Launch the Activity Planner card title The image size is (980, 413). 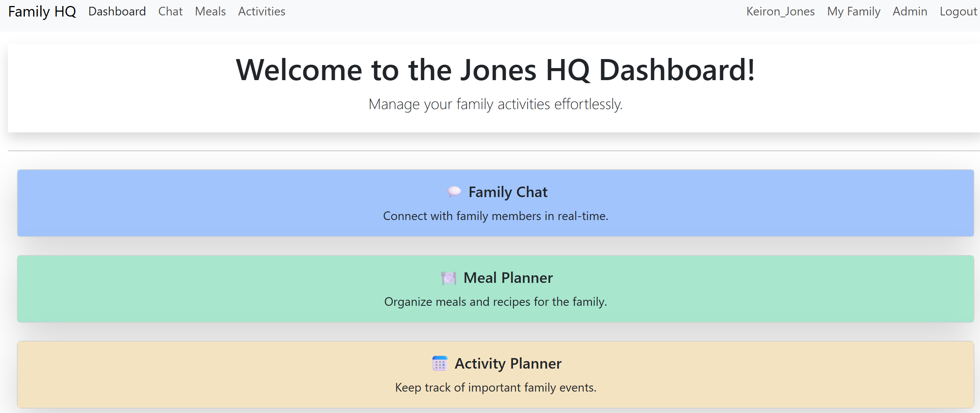pyautogui.click(x=507, y=364)
